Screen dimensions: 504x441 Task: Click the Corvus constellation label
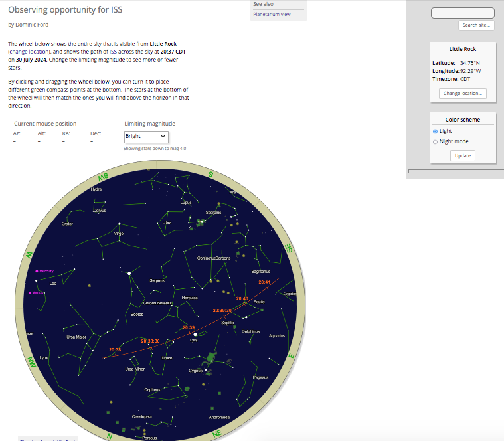click(100, 211)
